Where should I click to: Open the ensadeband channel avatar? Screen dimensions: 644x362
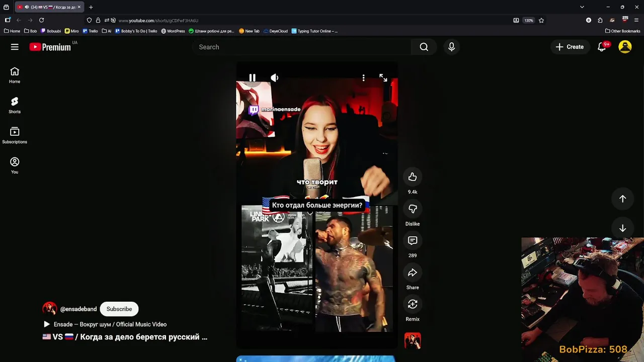point(49,309)
